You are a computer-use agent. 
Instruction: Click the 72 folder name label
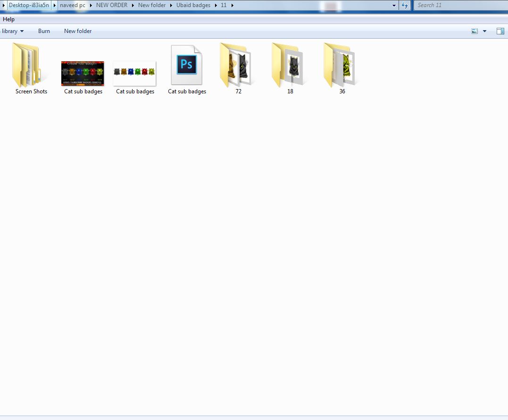coord(239,91)
